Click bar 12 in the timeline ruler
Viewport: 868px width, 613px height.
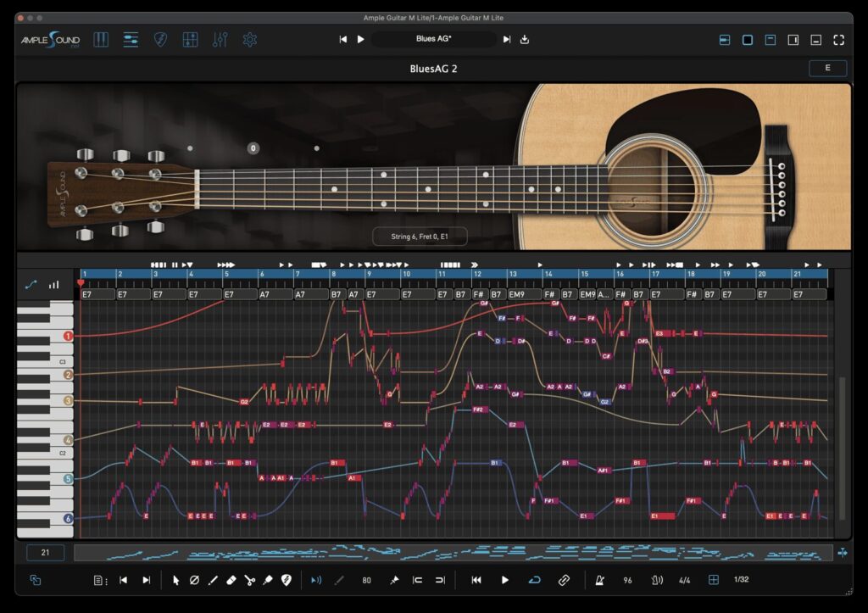488,274
